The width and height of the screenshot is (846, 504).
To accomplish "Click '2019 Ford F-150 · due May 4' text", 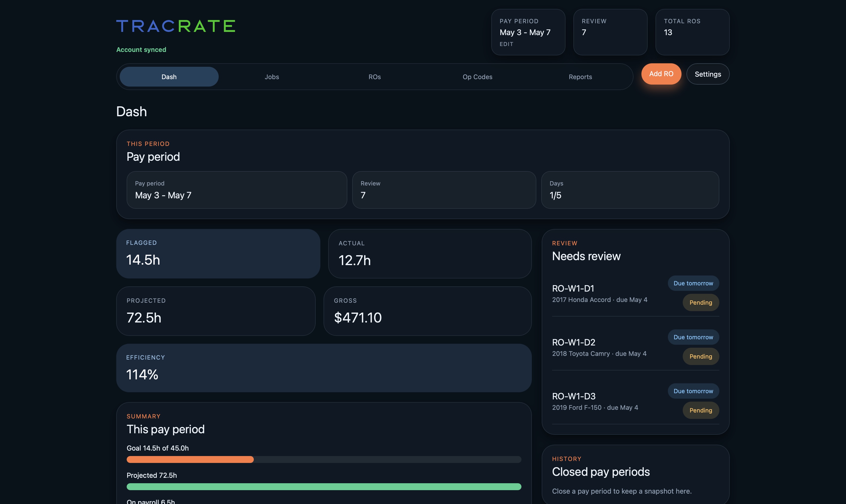I will 595,408.
